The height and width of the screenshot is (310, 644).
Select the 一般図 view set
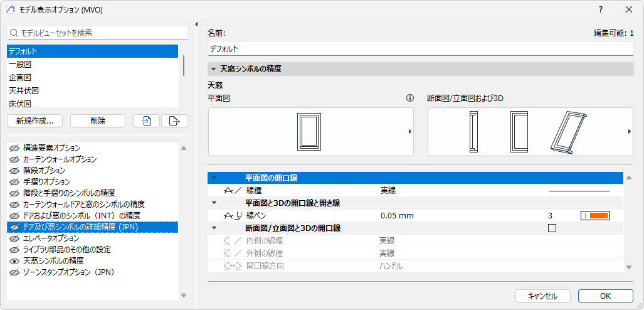click(x=92, y=65)
